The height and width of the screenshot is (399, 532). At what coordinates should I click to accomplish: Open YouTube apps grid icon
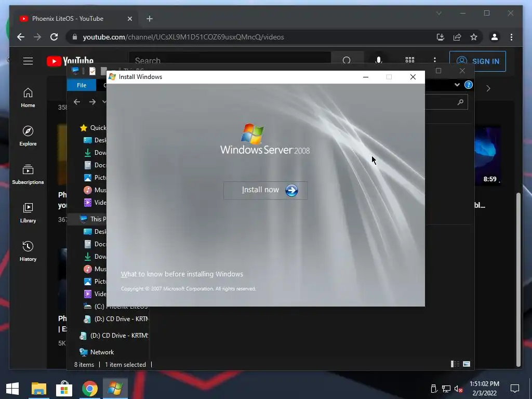(410, 60)
